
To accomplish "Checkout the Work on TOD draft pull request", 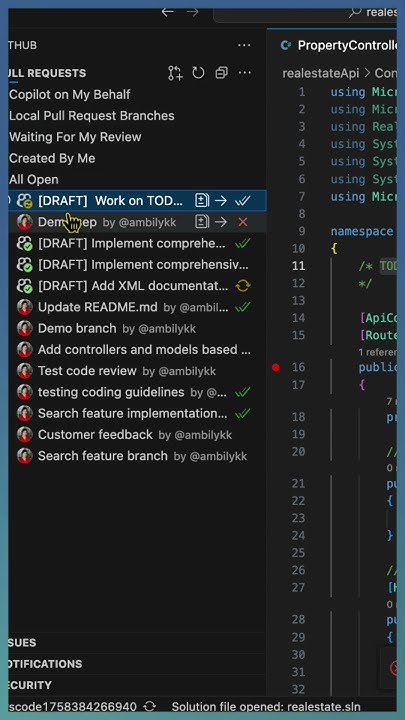I will [x=221, y=201].
